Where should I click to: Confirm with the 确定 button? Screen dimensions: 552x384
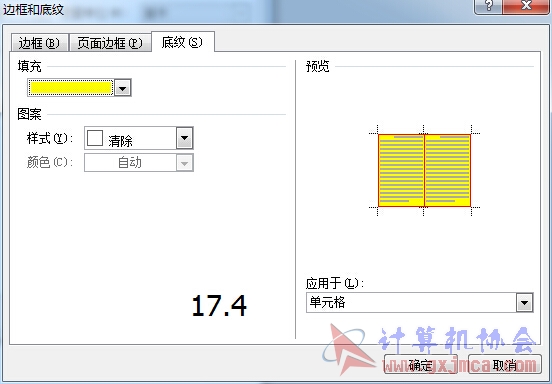pos(421,365)
